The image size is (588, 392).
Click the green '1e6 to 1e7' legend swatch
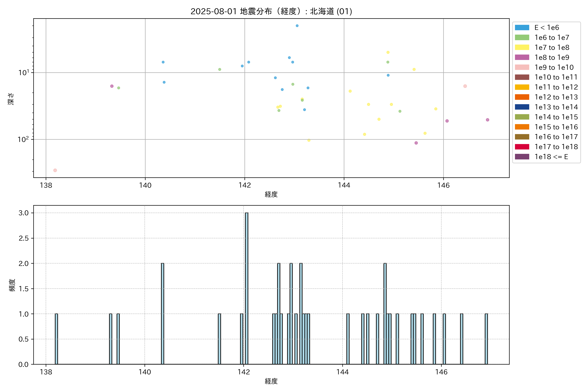click(522, 38)
